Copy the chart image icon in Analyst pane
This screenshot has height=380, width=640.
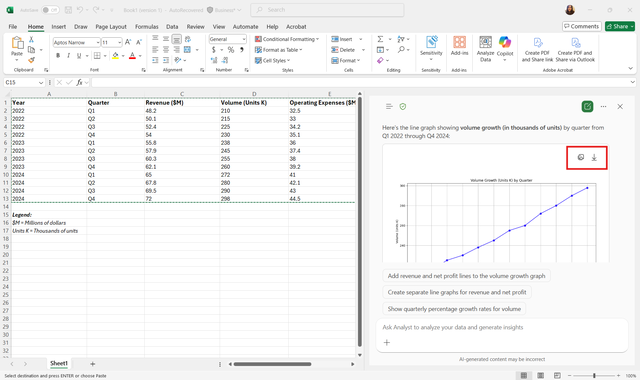click(581, 158)
